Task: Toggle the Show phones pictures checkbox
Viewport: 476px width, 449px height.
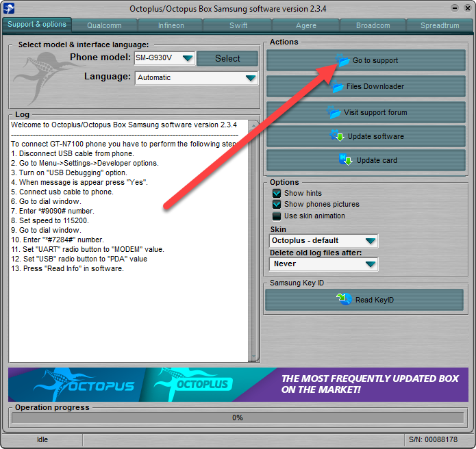Action: pyautogui.click(x=277, y=204)
